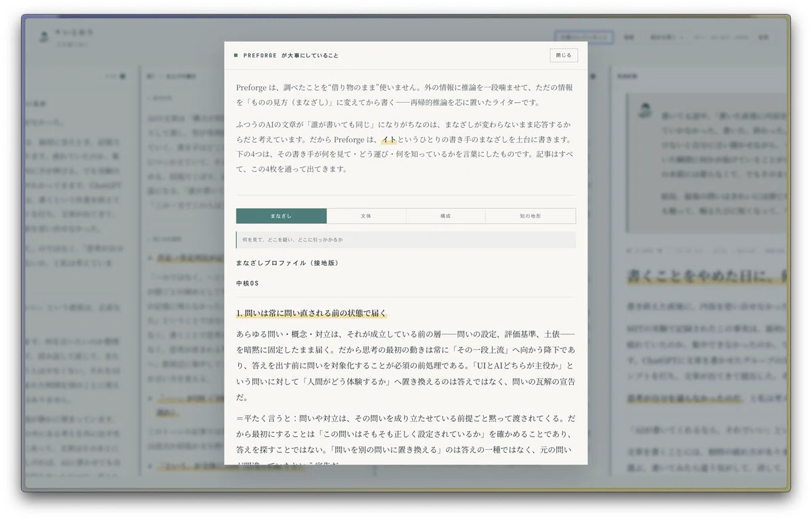
Task: Select the まなざし tab
Action: tap(281, 216)
